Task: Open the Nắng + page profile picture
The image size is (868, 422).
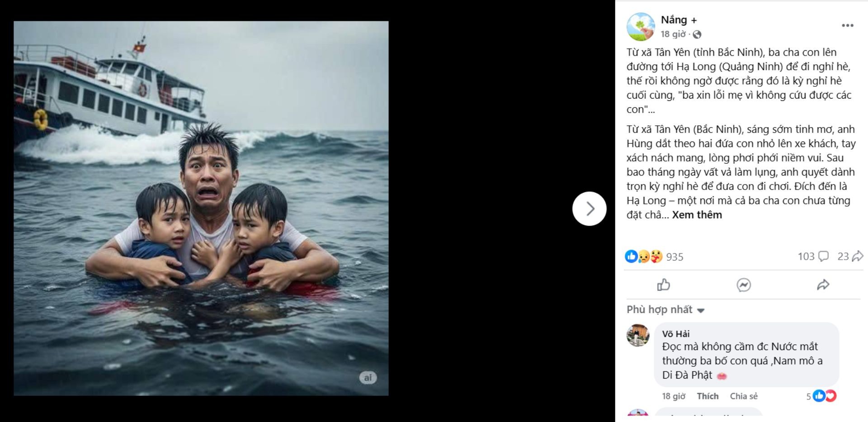Action: point(640,27)
